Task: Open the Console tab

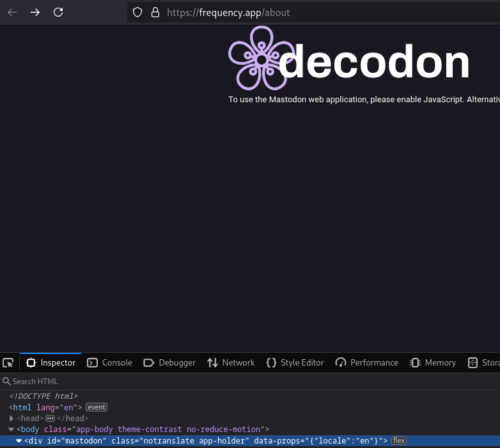Action: pos(109,362)
